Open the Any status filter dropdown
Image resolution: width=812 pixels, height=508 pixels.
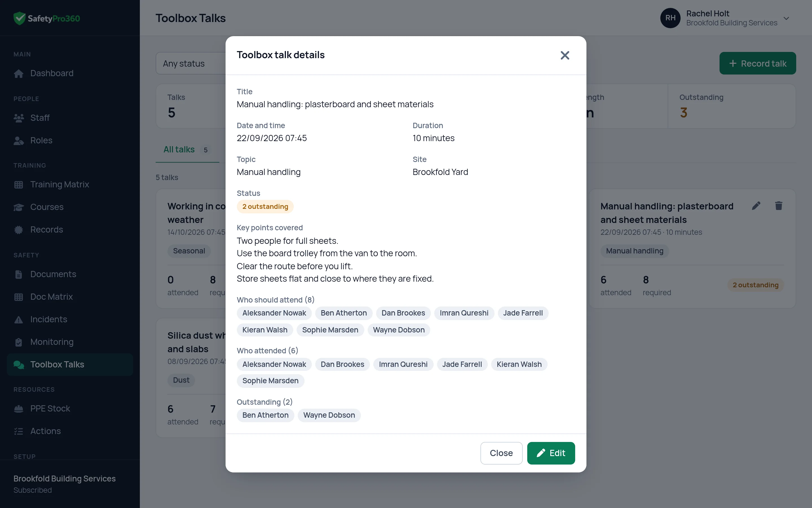pos(191,63)
